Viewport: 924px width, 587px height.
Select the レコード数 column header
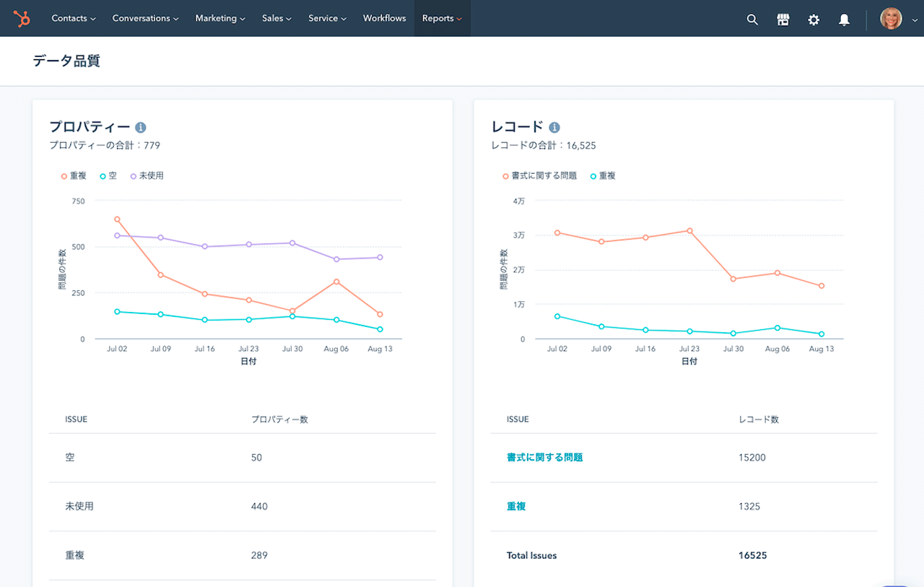click(759, 419)
